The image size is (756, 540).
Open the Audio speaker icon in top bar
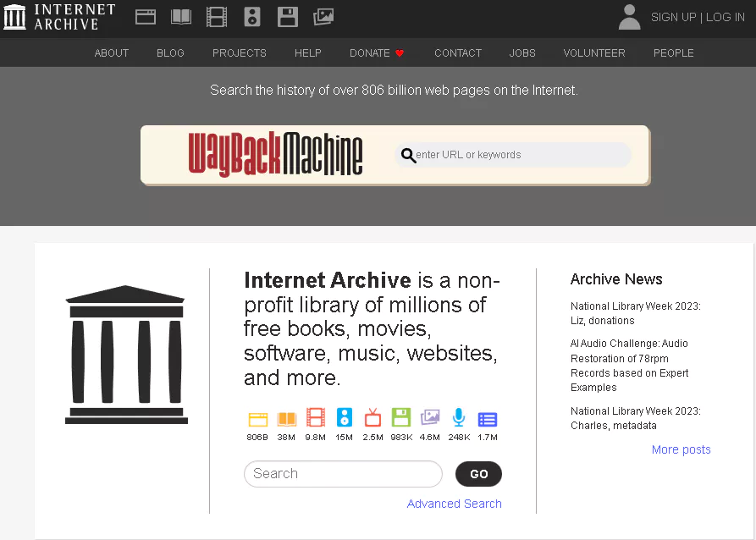pos(252,17)
